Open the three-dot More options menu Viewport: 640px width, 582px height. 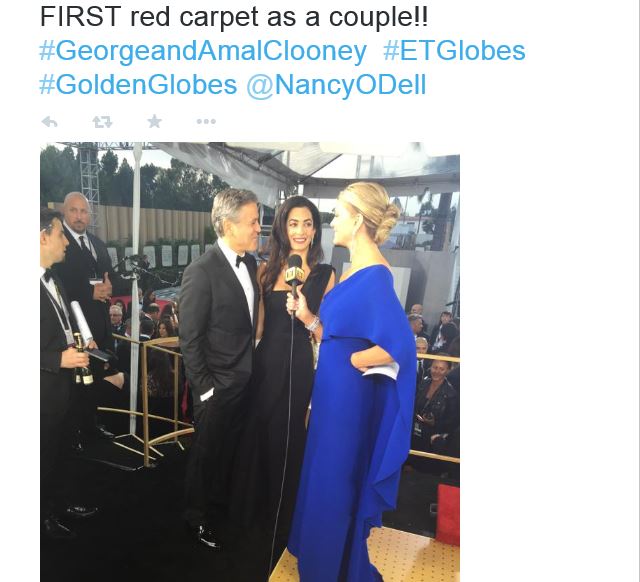coord(206,121)
